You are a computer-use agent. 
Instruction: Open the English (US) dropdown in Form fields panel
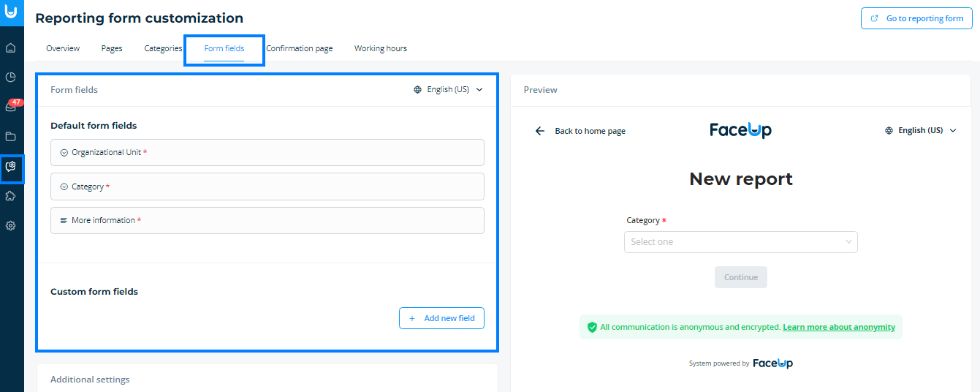pos(449,90)
